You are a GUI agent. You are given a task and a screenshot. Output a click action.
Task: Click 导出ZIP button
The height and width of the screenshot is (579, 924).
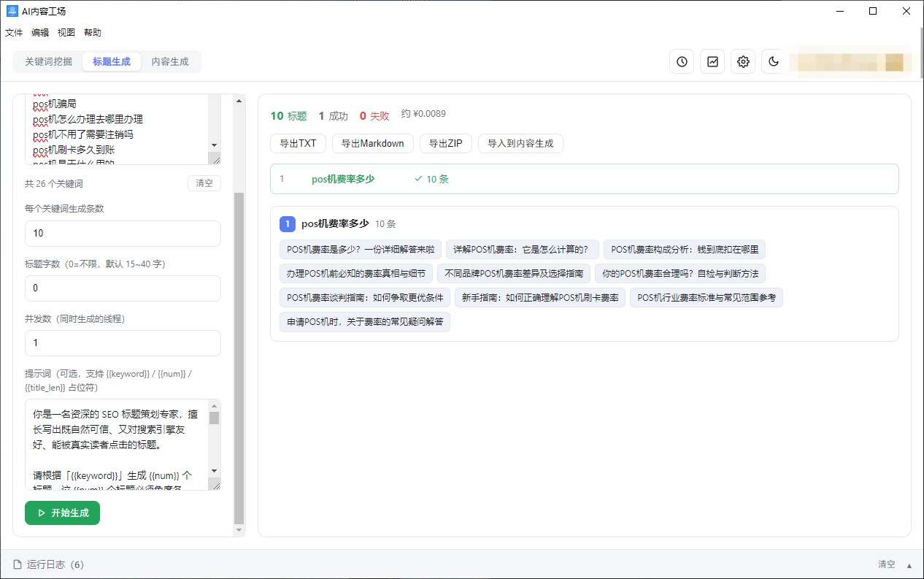446,143
